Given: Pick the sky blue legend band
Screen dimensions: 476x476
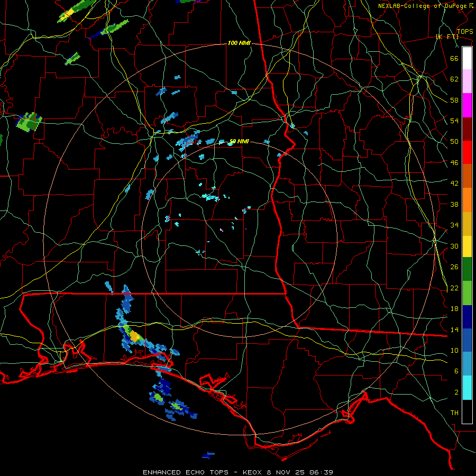Looking at the screenshot, I should 467,364.
